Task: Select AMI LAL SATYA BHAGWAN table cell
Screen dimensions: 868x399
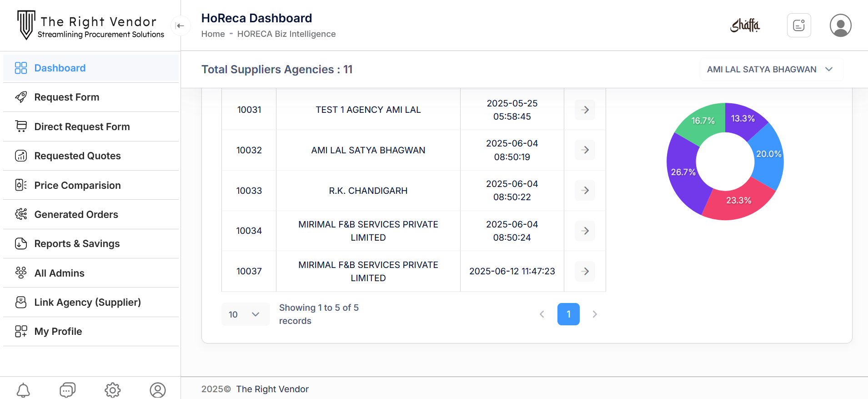Action: [368, 150]
